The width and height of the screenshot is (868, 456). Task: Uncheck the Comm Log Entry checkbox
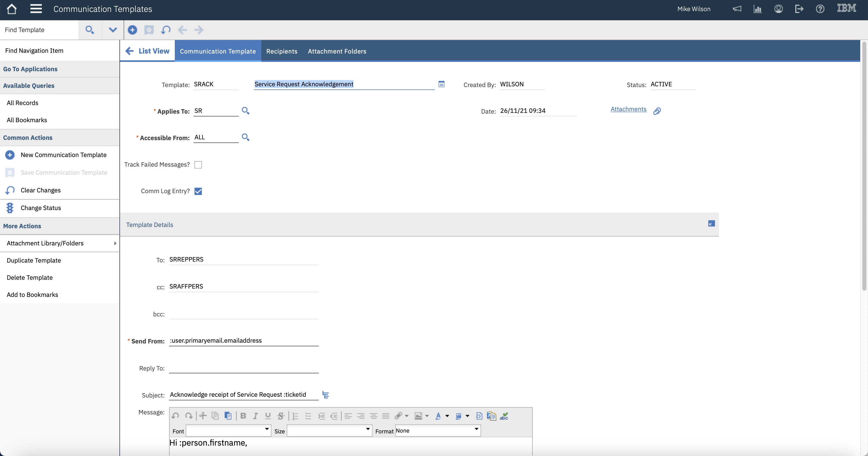coord(198,191)
